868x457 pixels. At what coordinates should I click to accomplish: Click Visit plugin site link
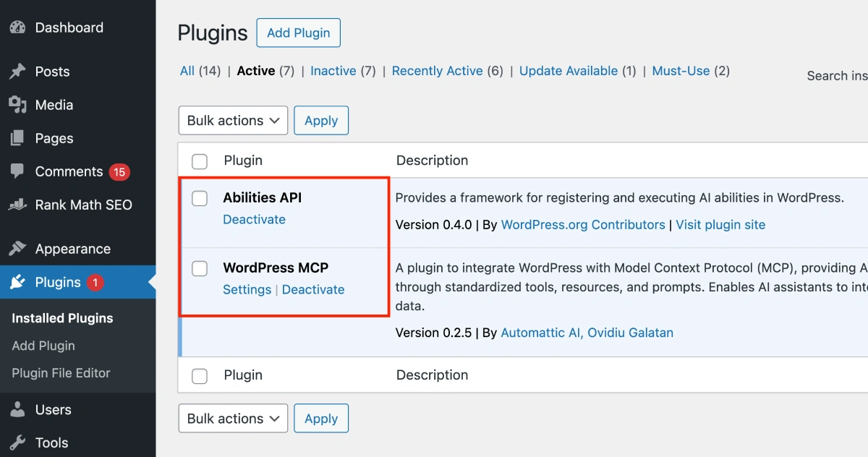point(720,225)
